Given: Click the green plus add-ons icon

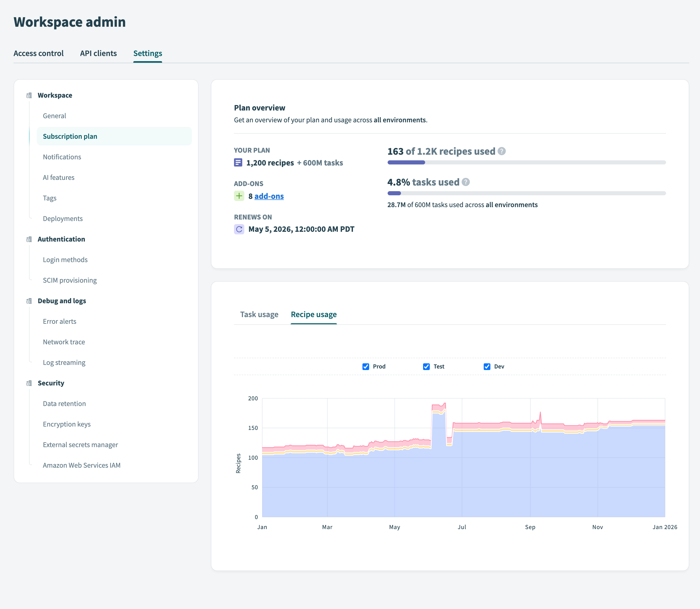Looking at the screenshot, I should [x=239, y=196].
